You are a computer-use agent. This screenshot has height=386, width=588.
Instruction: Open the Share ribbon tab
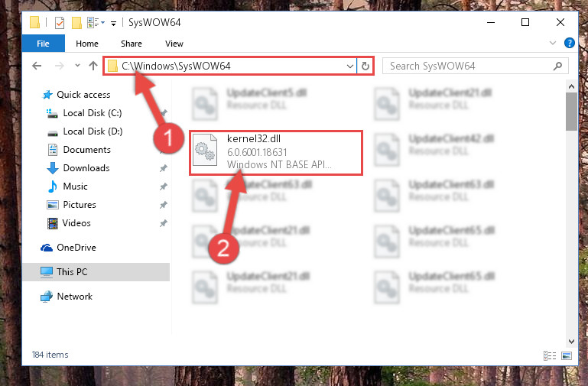tap(132, 44)
